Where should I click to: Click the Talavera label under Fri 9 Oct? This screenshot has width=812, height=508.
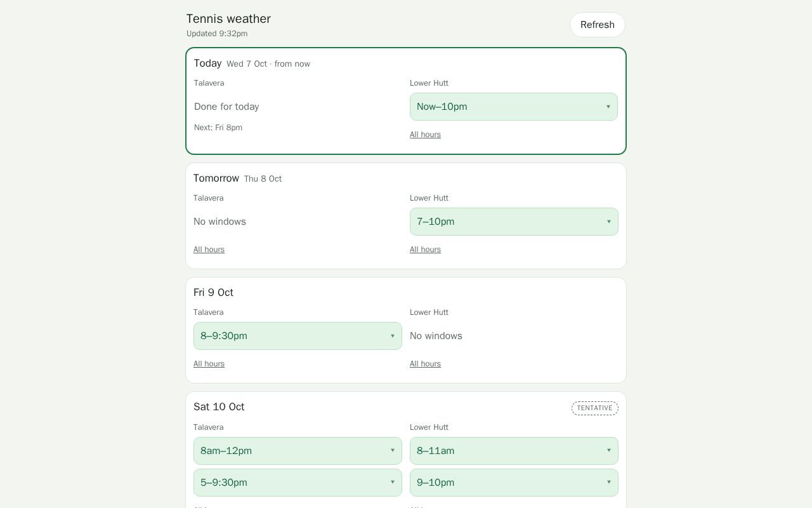tap(209, 312)
